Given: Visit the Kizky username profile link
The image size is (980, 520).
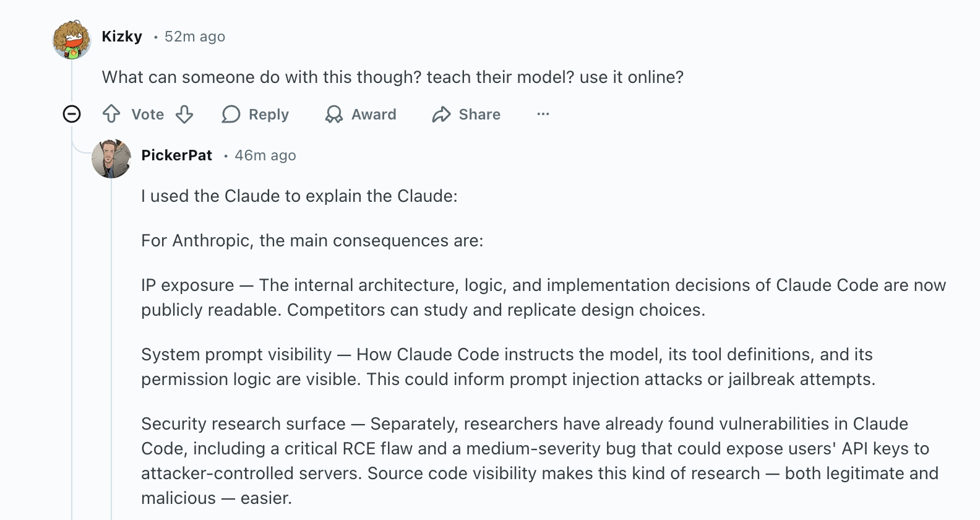Looking at the screenshot, I should 122,37.
